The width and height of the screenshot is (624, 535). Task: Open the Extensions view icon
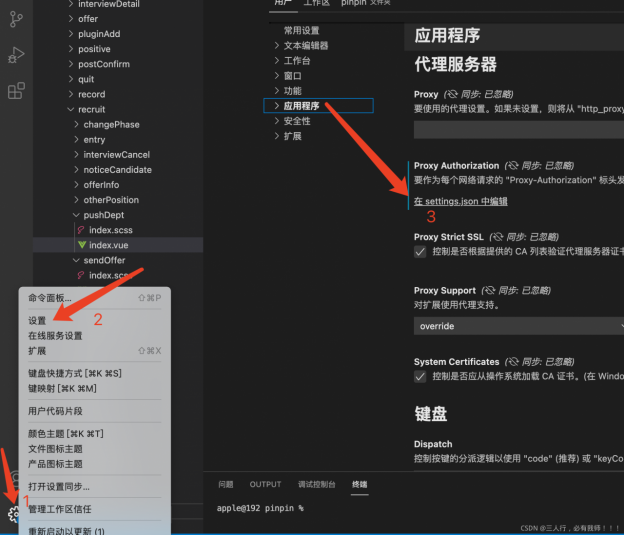16,91
